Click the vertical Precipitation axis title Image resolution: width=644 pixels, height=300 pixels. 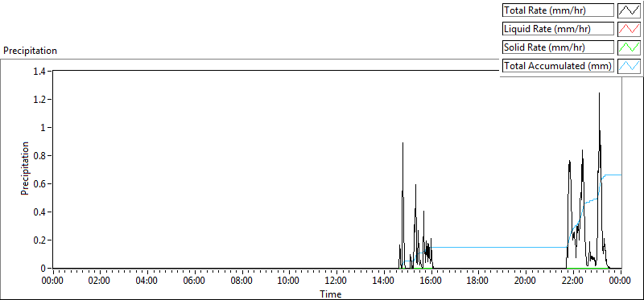click(25, 168)
